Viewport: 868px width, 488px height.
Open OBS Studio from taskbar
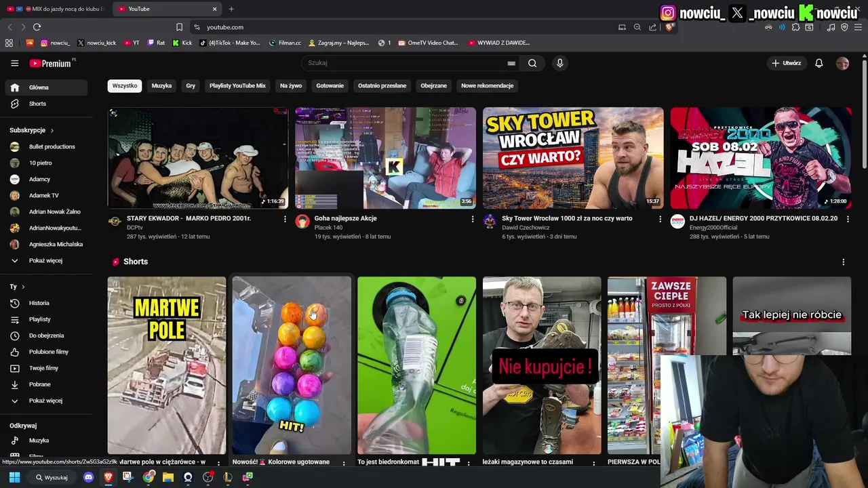click(x=208, y=477)
